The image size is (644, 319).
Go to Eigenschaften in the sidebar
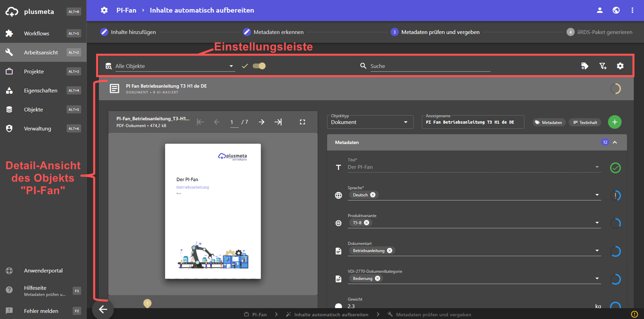[43, 90]
